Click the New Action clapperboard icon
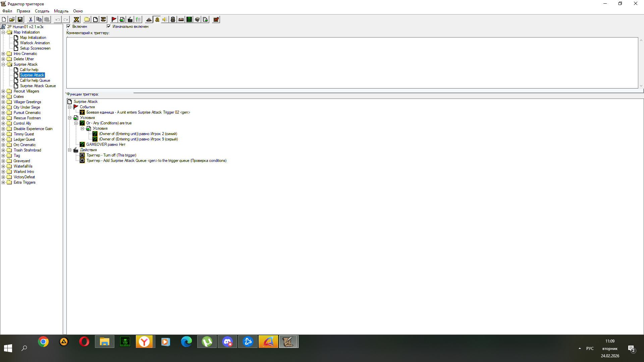644x362 pixels. pos(130,19)
